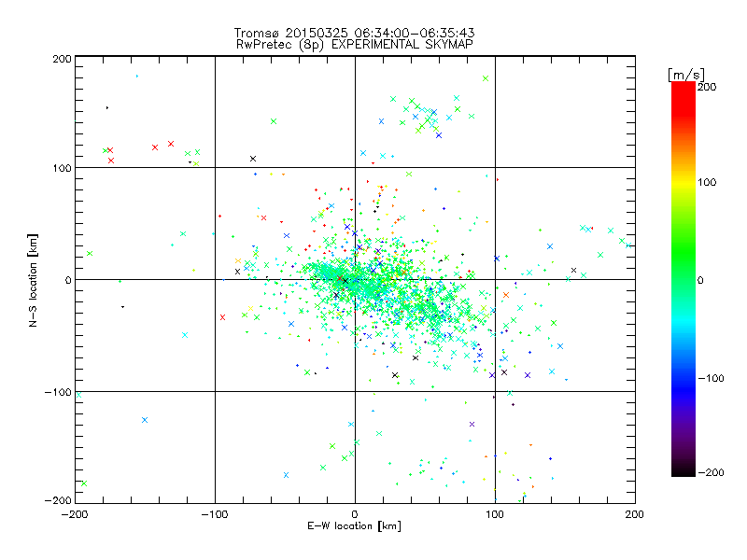The height and width of the screenshot is (560, 747).
Task: Select the '[m/s]' colorbar unit label
Action: [686, 75]
